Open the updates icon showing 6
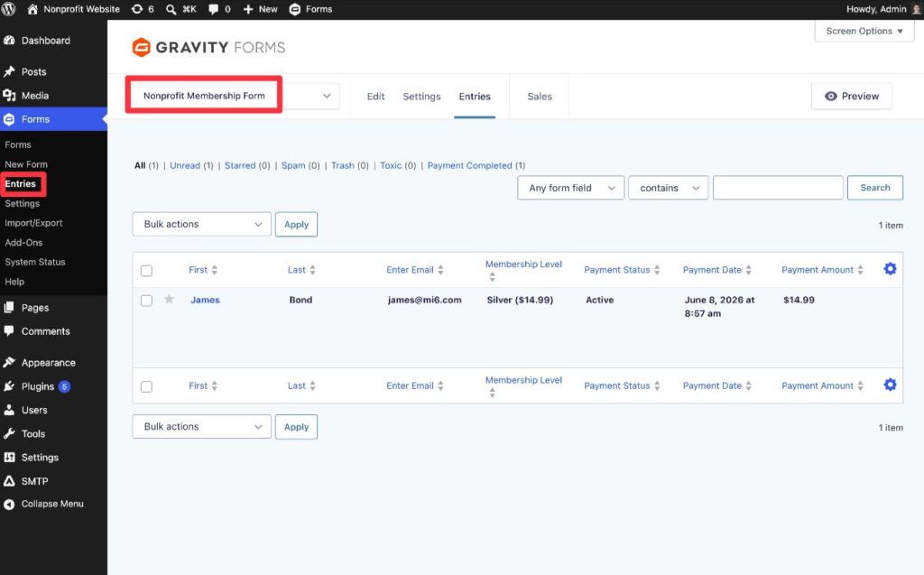Screen dimensions: 924x575 (143, 9)
